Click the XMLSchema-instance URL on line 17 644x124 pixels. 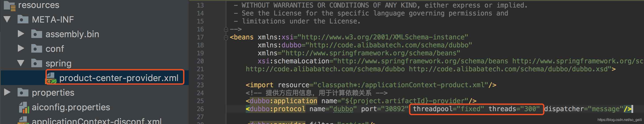point(383,37)
